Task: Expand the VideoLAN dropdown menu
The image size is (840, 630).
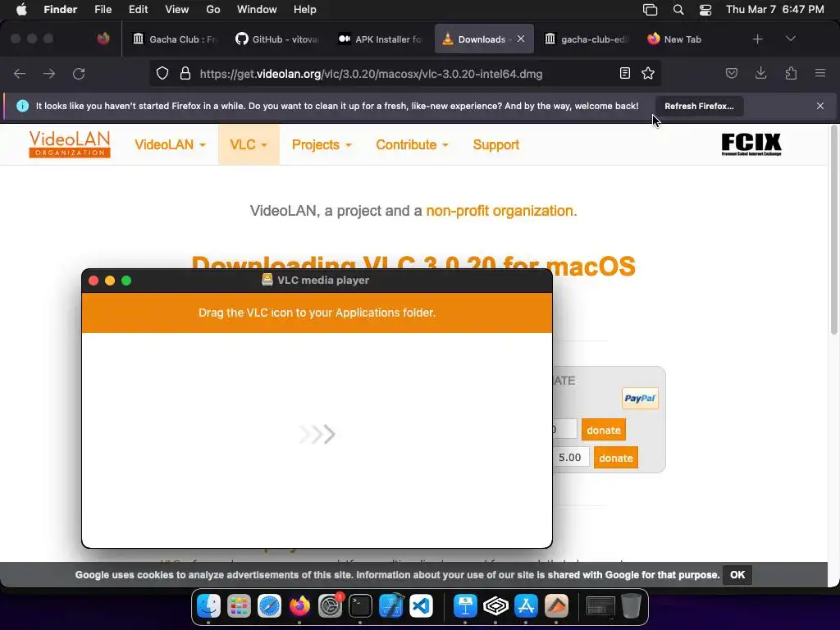Action: (170, 144)
